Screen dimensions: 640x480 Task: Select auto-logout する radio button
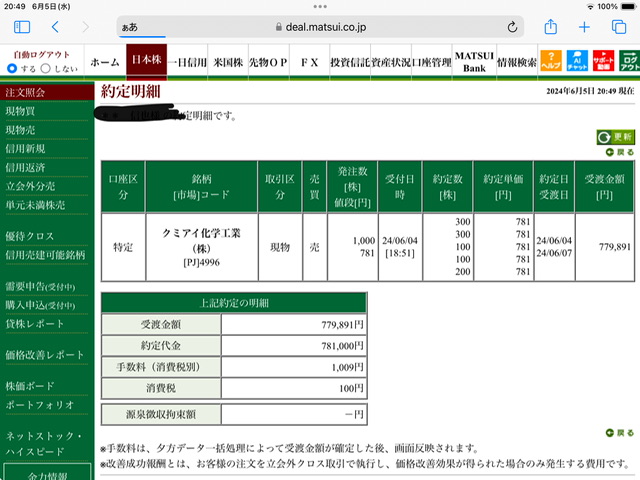pos(12,68)
